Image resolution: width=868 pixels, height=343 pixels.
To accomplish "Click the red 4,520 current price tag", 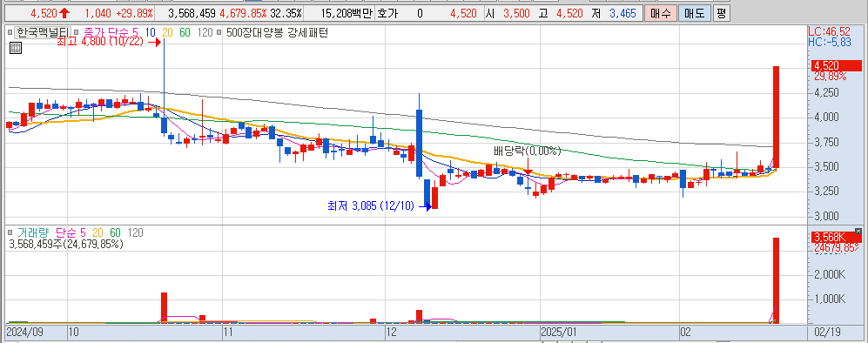I will pos(837,66).
